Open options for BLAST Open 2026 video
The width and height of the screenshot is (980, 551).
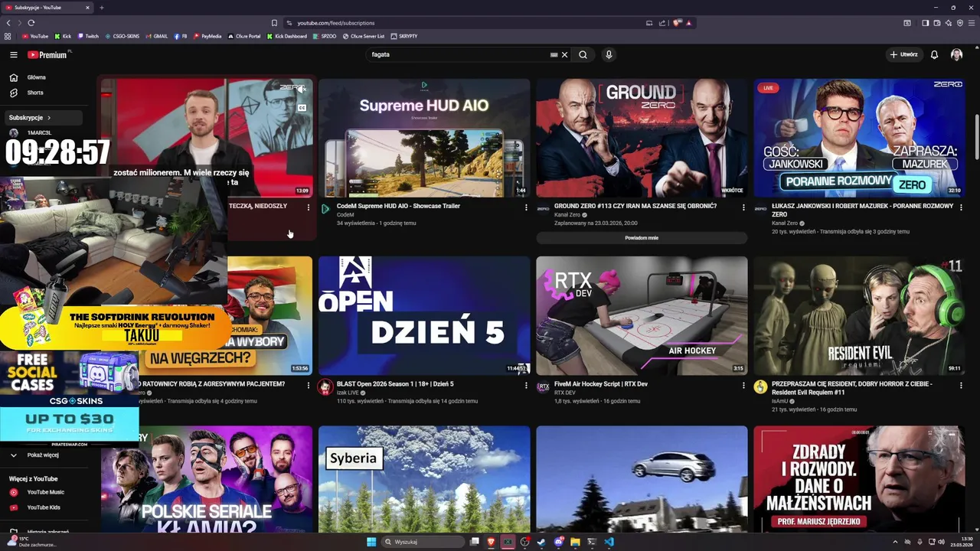click(x=526, y=385)
